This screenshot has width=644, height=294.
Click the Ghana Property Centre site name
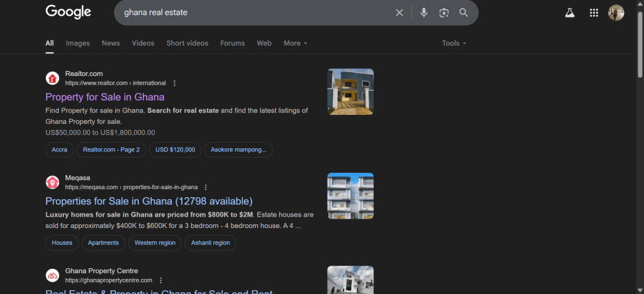[x=101, y=271]
